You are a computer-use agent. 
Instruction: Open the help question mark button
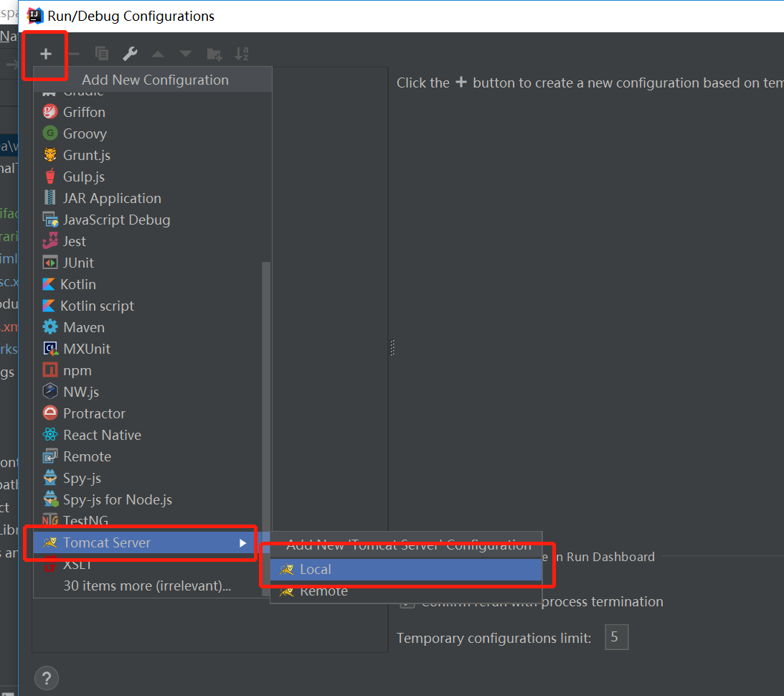pos(47,679)
